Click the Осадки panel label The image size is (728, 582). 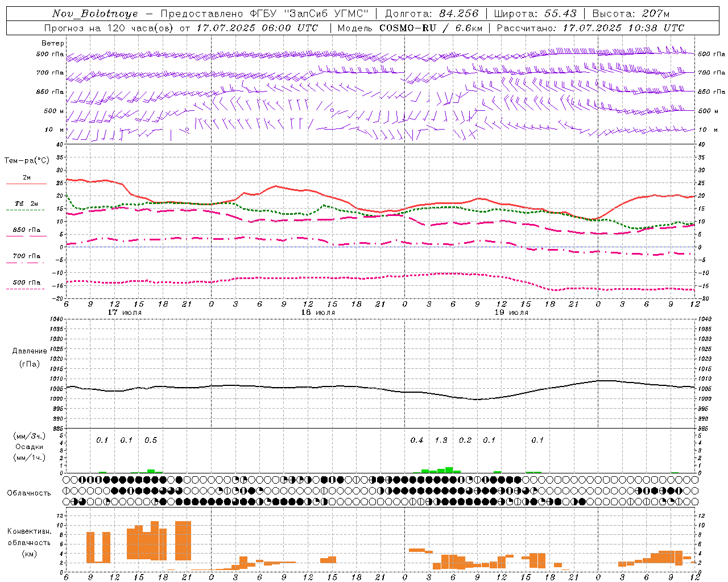pyautogui.click(x=30, y=447)
